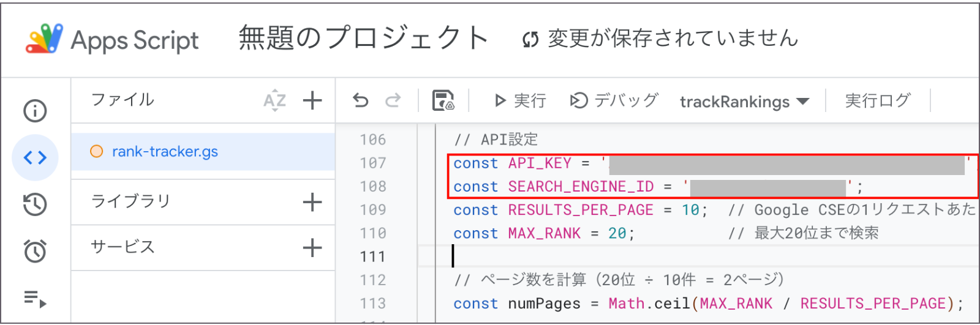The width and height of the screenshot is (980, 325).
Task: Click the ページ数を計算 comment line
Action: (619, 280)
